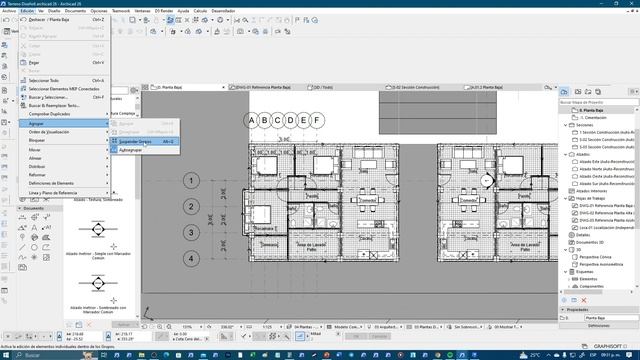Image resolution: width=640 pixels, height=360 pixels.
Task: Select the Hotspot tool in toolbox
Action: (34, 257)
